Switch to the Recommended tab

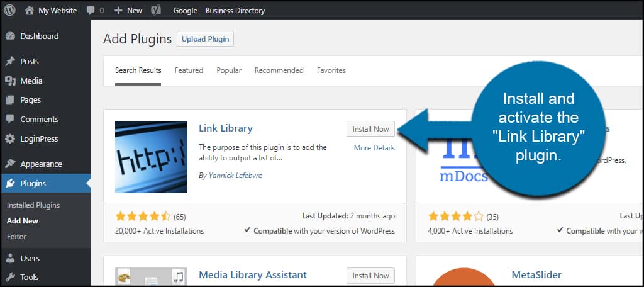click(279, 70)
